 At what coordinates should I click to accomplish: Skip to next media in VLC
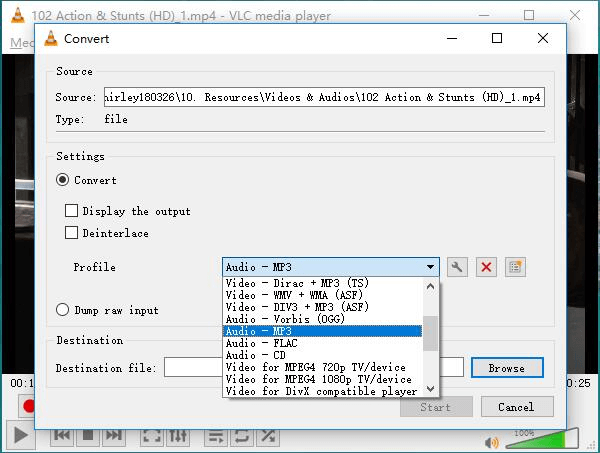coord(114,435)
